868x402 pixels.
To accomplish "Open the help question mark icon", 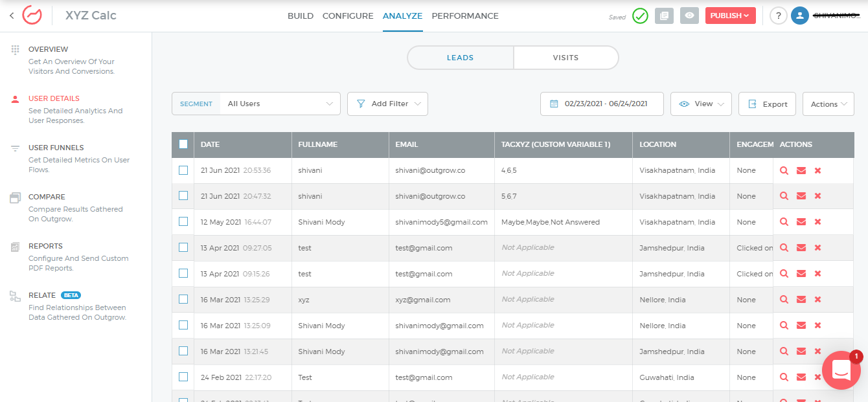I will [x=779, y=16].
